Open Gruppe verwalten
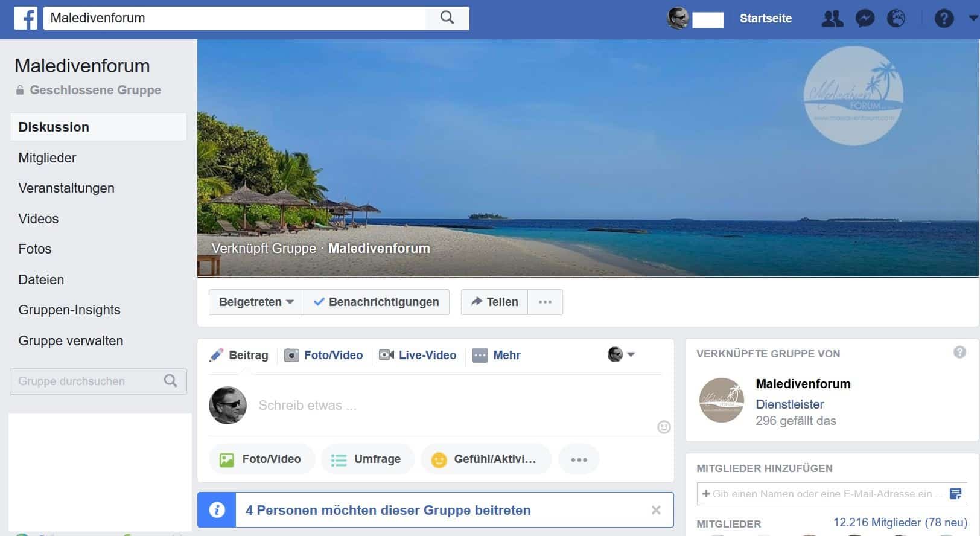The image size is (980, 536). click(x=71, y=340)
